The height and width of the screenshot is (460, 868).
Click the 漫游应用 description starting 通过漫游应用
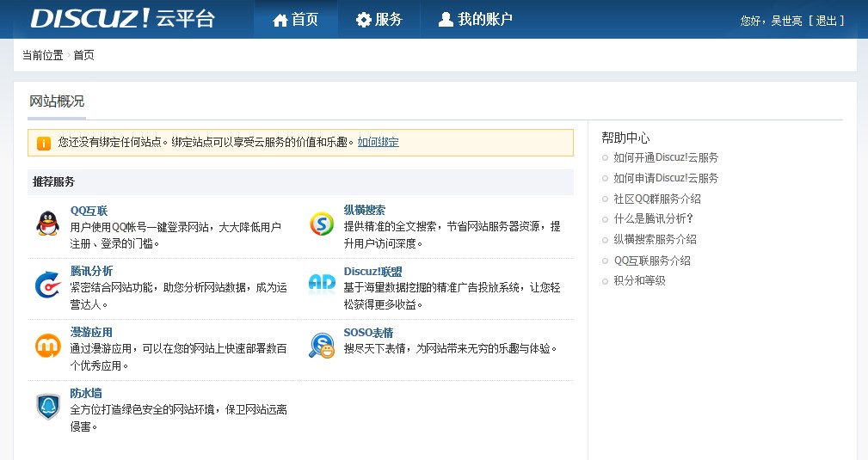click(178, 357)
